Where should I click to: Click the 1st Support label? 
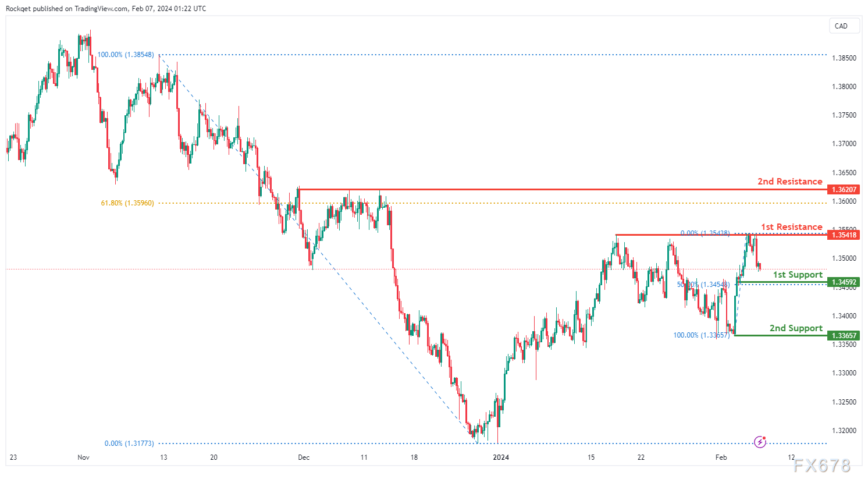click(798, 275)
